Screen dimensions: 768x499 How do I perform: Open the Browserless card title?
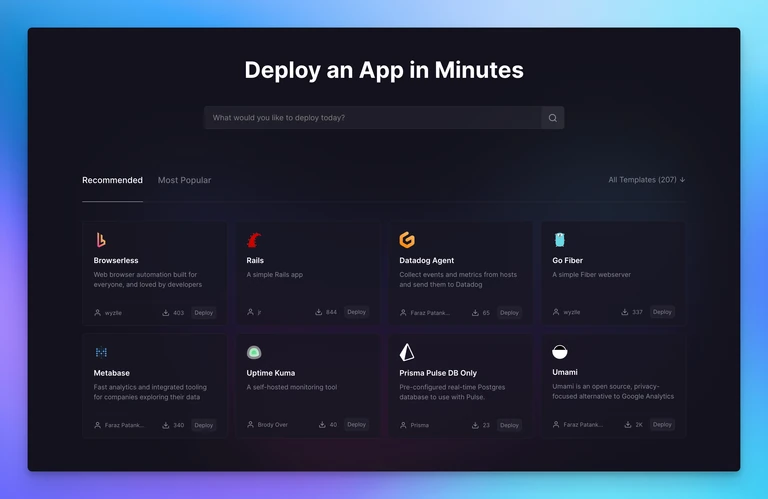click(x=116, y=261)
